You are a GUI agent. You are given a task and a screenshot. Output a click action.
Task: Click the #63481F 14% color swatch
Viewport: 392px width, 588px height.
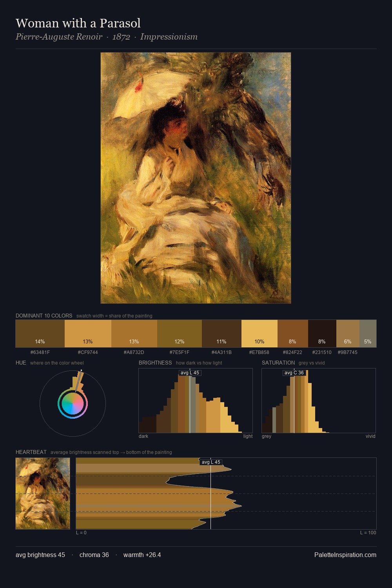pos(40,334)
